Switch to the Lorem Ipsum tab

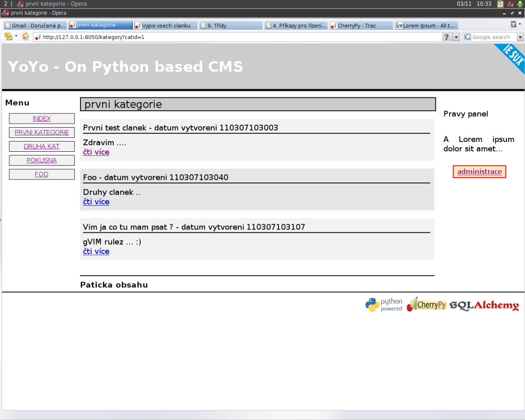coord(427,26)
